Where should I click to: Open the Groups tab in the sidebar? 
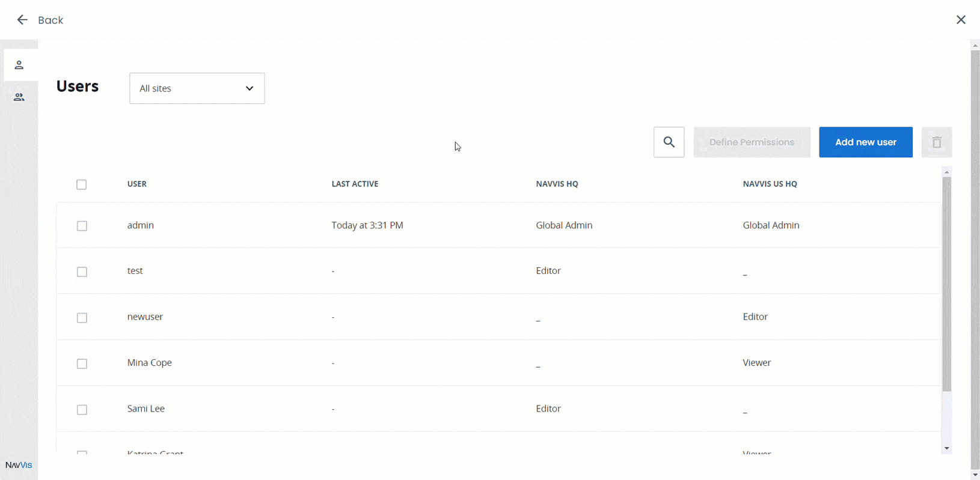tap(19, 97)
